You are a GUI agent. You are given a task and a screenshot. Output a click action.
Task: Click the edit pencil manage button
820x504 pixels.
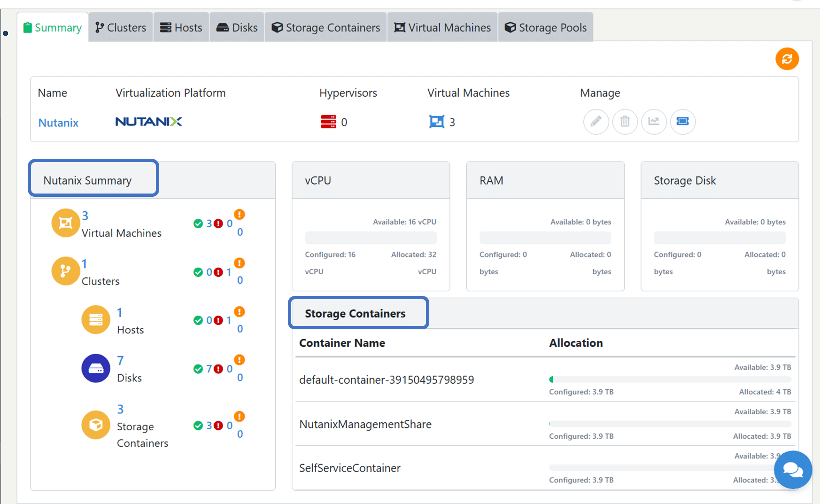tap(596, 122)
